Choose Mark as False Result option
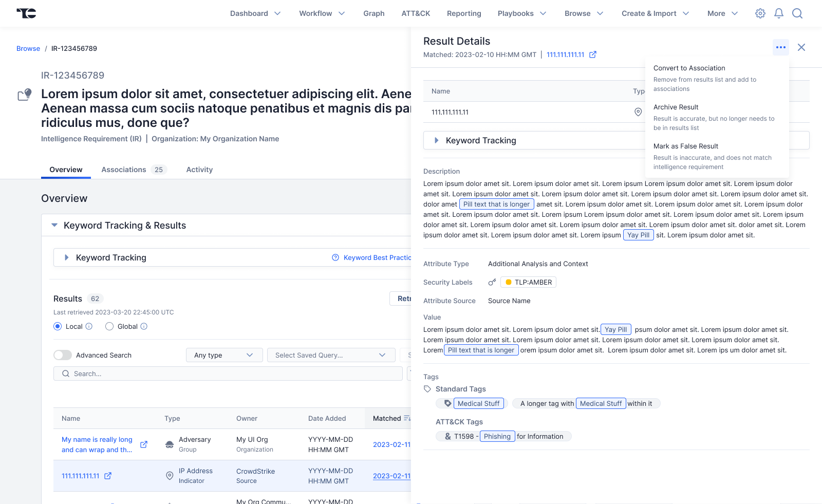The height and width of the screenshot is (504, 822). pos(686,146)
